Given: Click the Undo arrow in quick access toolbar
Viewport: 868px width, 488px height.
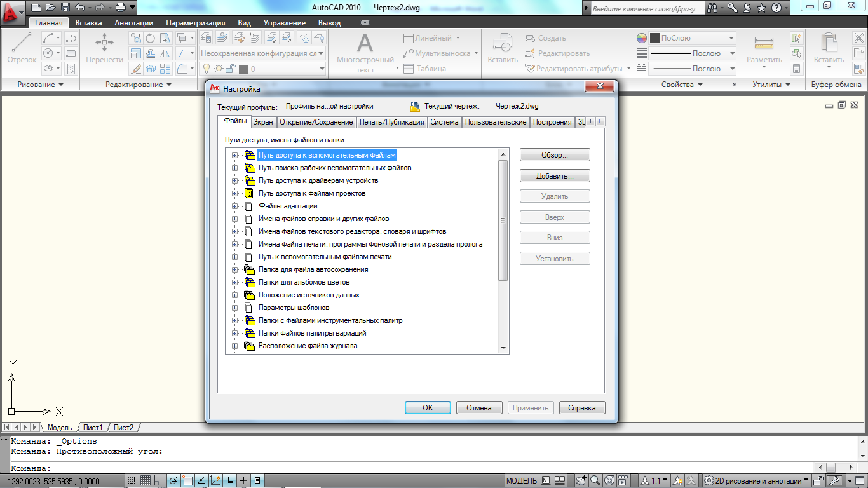Looking at the screenshot, I should click(x=79, y=8).
